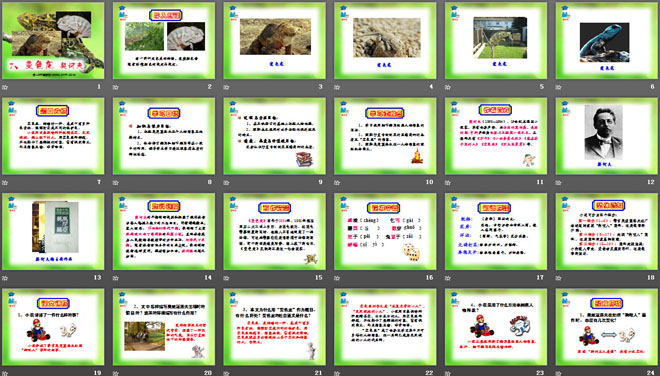Preview animations via star under slide 17

(x=448, y=278)
